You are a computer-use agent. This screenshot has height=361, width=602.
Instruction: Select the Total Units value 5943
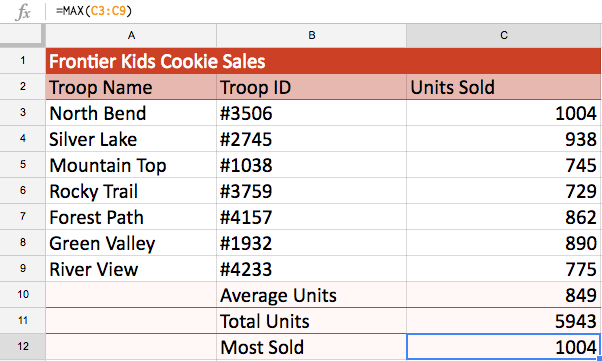pyautogui.click(x=504, y=321)
